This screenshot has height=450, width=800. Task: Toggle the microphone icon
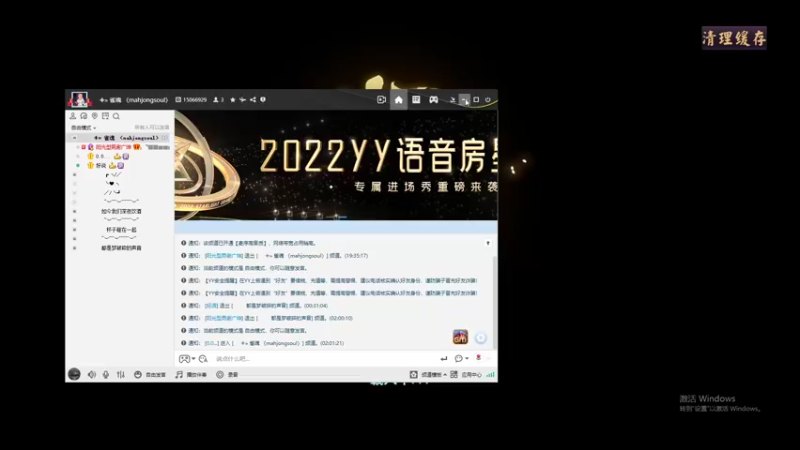pos(106,374)
